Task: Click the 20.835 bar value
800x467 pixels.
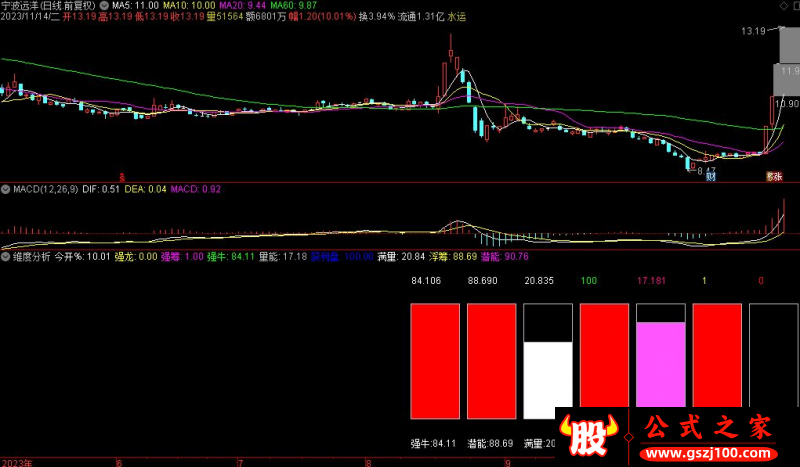Action: 539,281
